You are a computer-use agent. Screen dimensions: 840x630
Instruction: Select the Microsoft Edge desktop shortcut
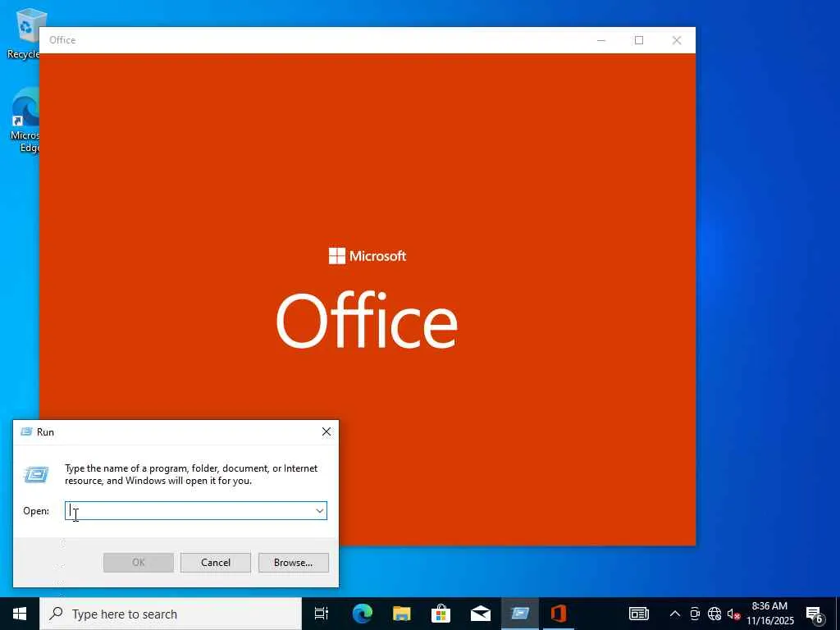[x=24, y=121]
